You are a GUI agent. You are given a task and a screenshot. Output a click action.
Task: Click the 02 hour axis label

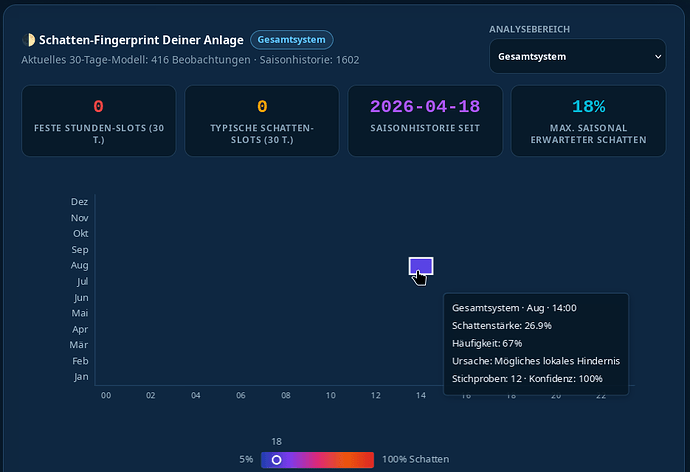pos(150,395)
